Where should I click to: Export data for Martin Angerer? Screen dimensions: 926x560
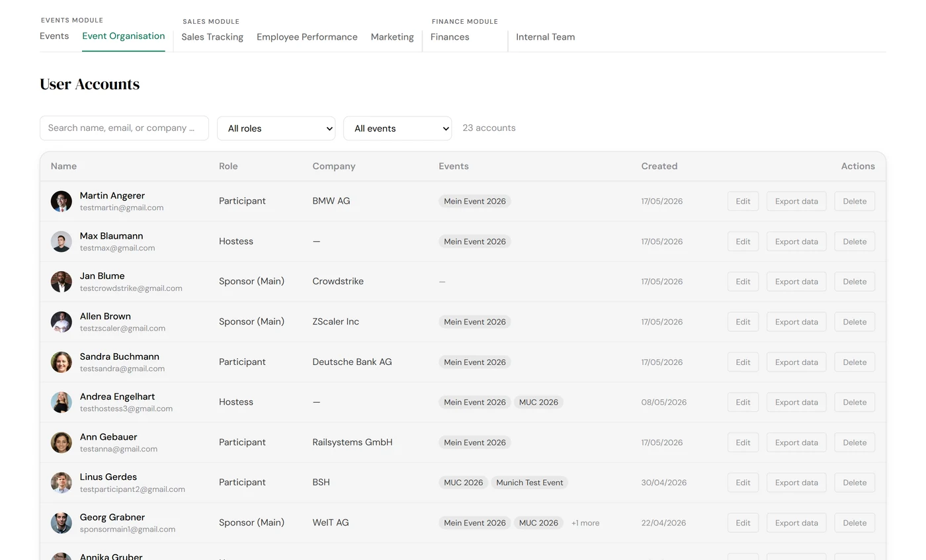point(796,201)
